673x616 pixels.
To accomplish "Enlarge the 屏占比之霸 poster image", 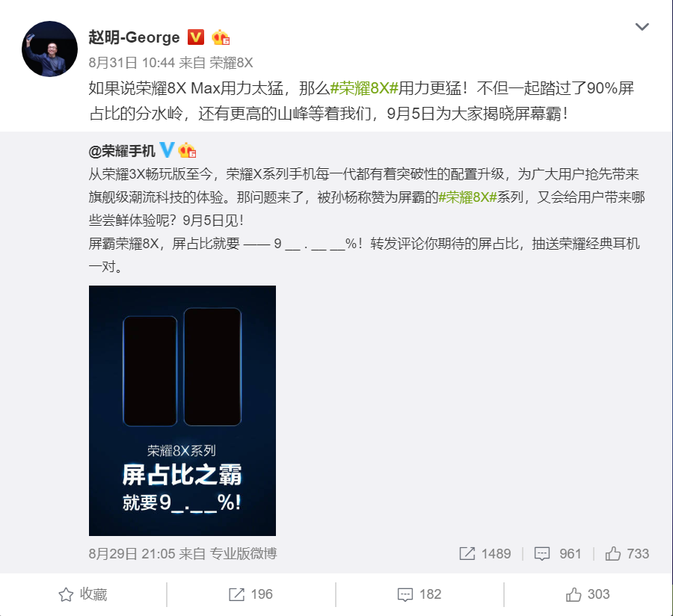I will point(182,410).
